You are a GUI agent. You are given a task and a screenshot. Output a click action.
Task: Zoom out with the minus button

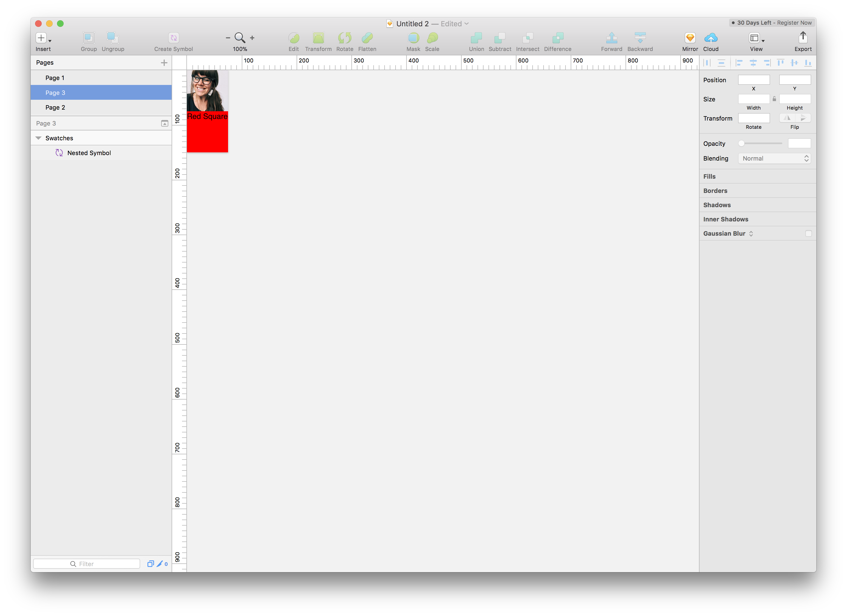228,38
